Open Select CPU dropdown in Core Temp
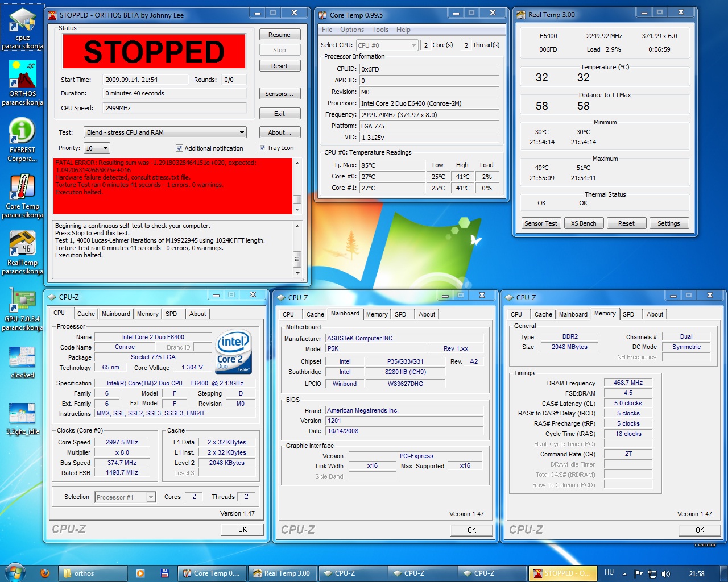 (387, 45)
